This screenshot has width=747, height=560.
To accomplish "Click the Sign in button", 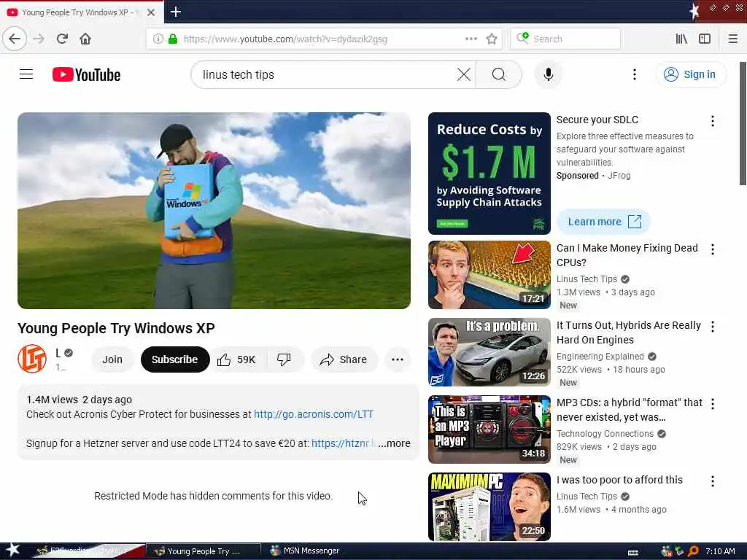I will tap(691, 74).
